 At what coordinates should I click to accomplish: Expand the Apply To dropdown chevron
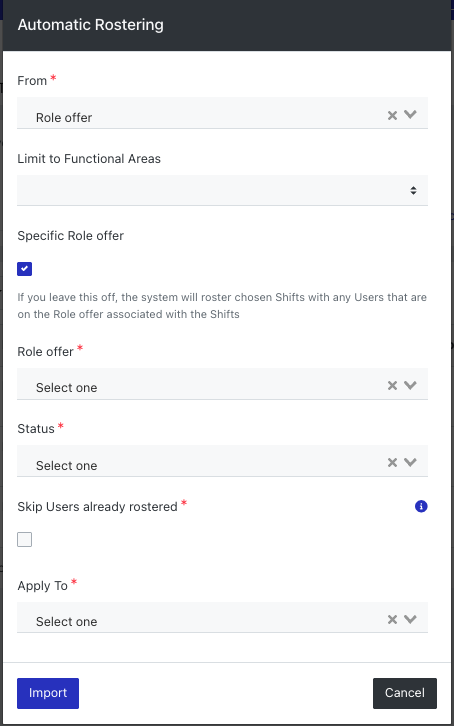(x=410, y=619)
